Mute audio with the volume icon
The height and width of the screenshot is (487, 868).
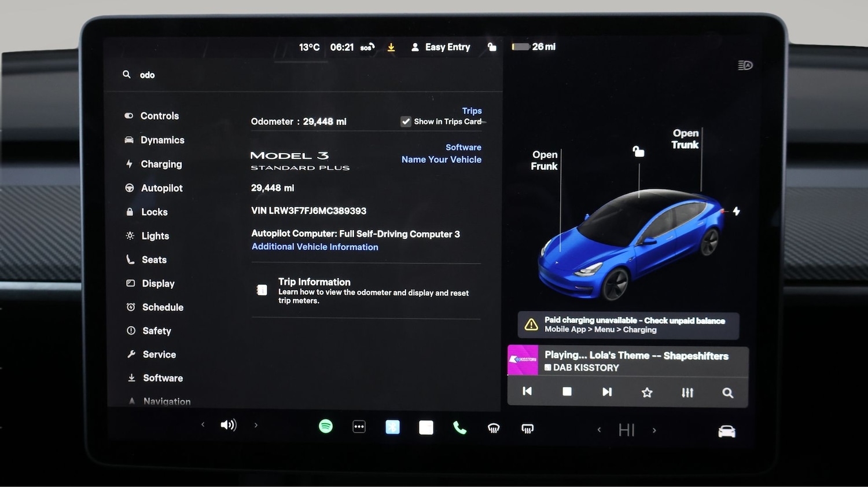tap(229, 424)
